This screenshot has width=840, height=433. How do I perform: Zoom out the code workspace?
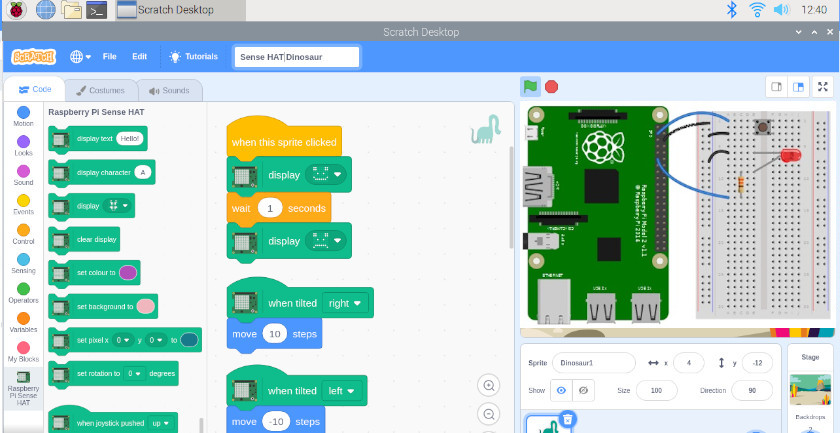click(x=488, y=414)
